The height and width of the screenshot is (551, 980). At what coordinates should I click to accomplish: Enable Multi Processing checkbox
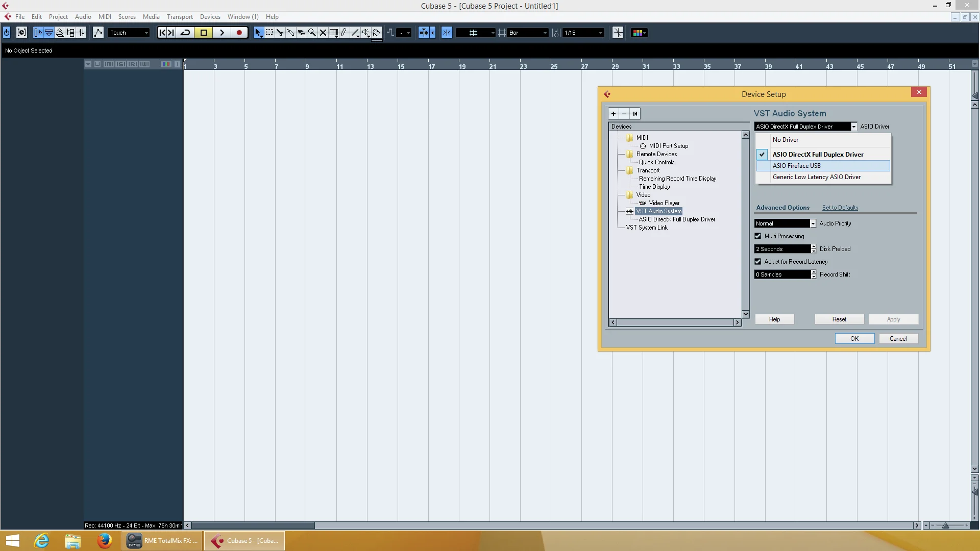coord(758,236)
